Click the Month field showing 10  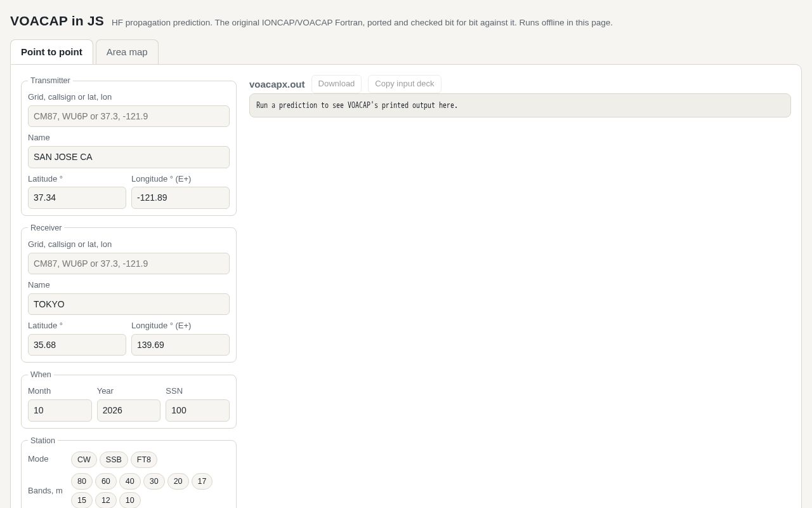(x=60, y=410)
